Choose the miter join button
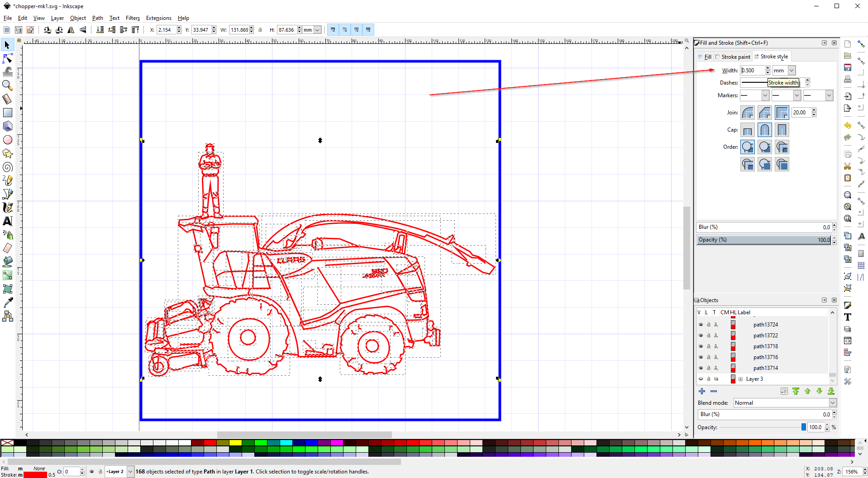 (x=782, y=113)
